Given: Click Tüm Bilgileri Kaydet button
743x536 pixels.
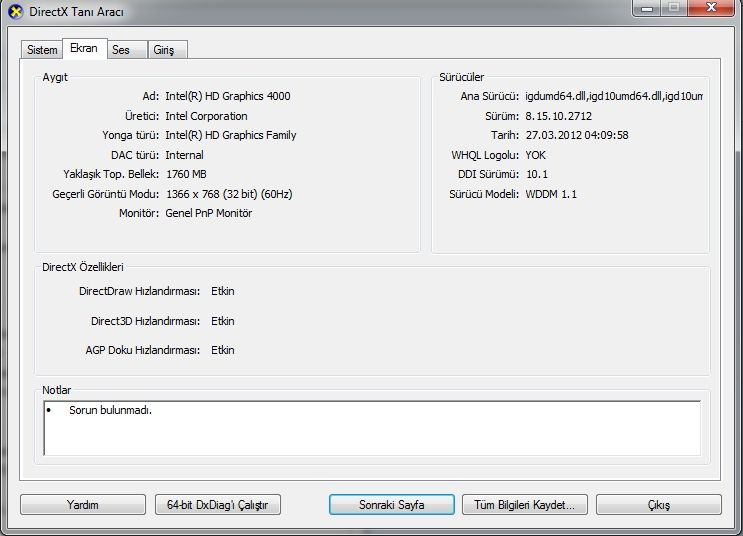Looking at the screenshot, I should point(525,505).
